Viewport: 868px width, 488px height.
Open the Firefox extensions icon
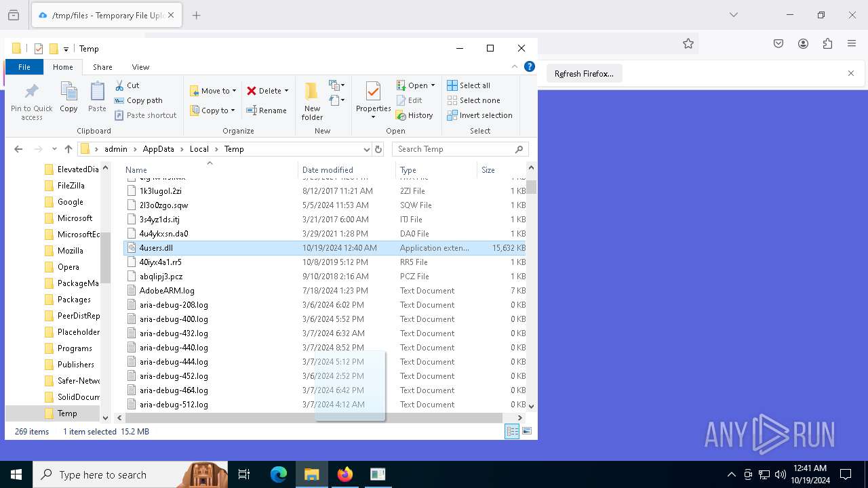pos(827,43)
